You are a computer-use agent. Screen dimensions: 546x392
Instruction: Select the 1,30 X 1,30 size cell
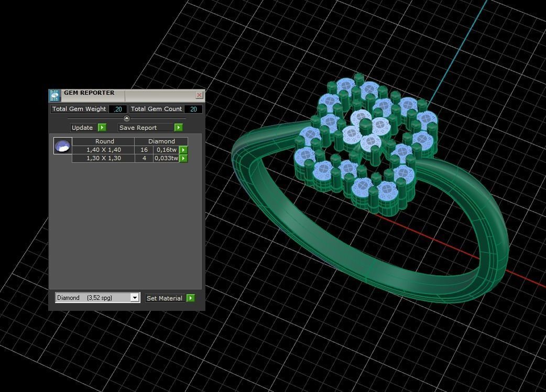[103, 158]
